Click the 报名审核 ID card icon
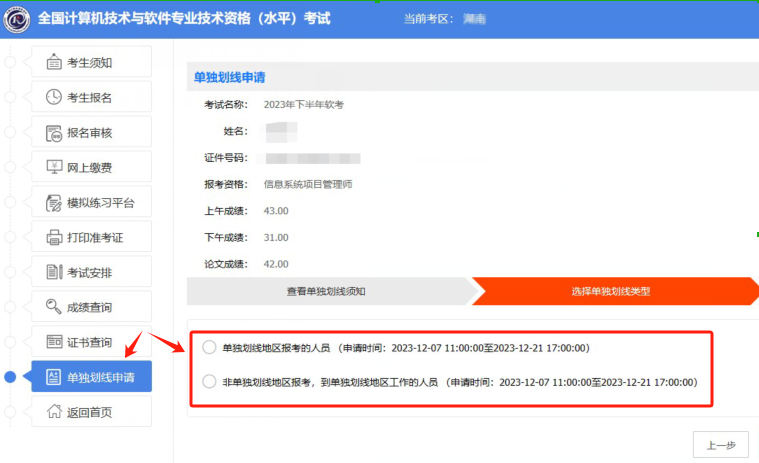The image size is (759, 463). tap(54, 132)
